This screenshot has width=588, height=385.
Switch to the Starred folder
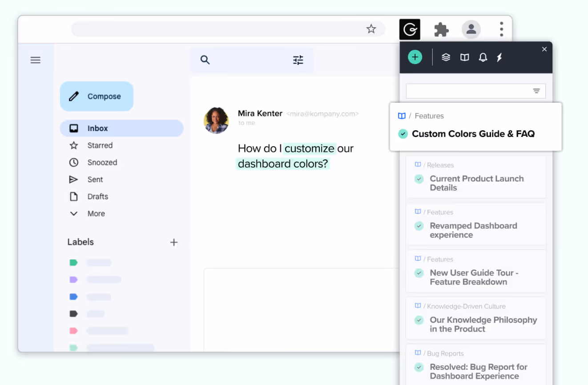point(100,145)
